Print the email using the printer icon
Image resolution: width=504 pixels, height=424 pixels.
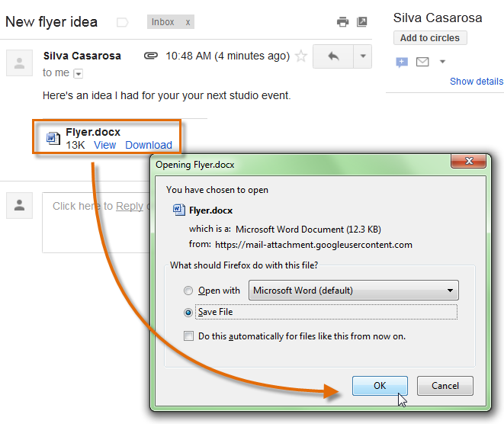point(342,22)
